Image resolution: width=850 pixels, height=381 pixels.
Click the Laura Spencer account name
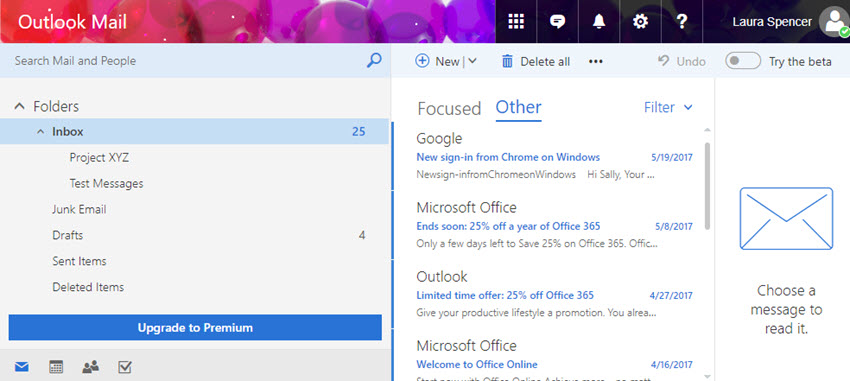tap(772, 22)
